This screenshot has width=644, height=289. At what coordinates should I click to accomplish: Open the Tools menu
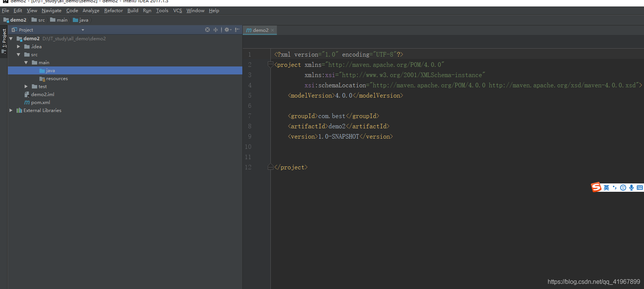pyautogui.click(x=162, y=11)
